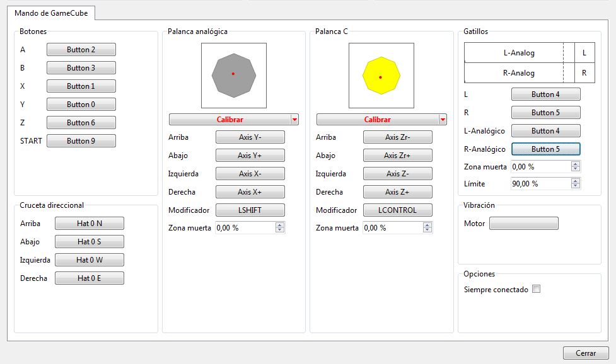Click the R-Analógico Button 5 mapping
The width and height of the screenshot is (616, 364).
tap(545, 149)
